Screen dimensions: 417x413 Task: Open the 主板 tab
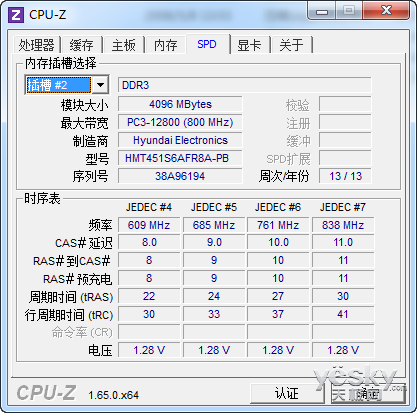[x=124, y=45]
